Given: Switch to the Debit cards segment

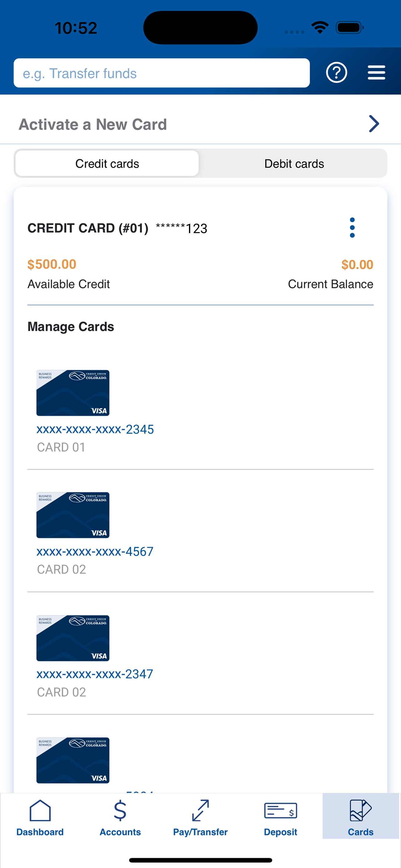Looking at the screenshot, I should [x=294, y=163].
